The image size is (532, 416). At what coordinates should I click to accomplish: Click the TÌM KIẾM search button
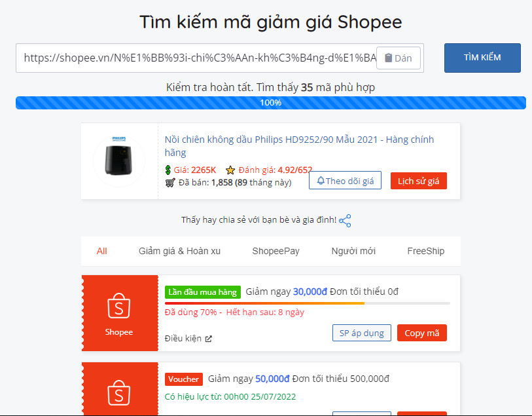point(482,58)
